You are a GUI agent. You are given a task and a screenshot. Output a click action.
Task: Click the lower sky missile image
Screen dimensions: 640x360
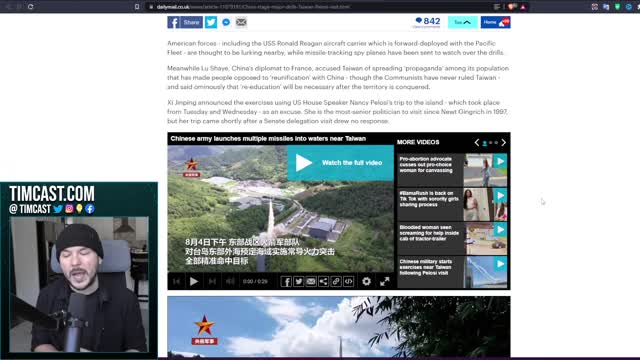pos(339,327)
